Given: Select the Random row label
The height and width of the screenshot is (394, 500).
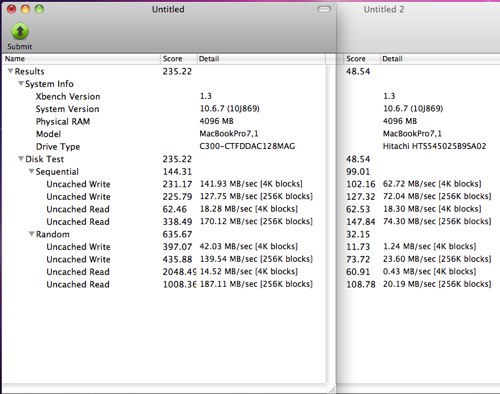Looking at the screenshot, I should pos(53,234).
